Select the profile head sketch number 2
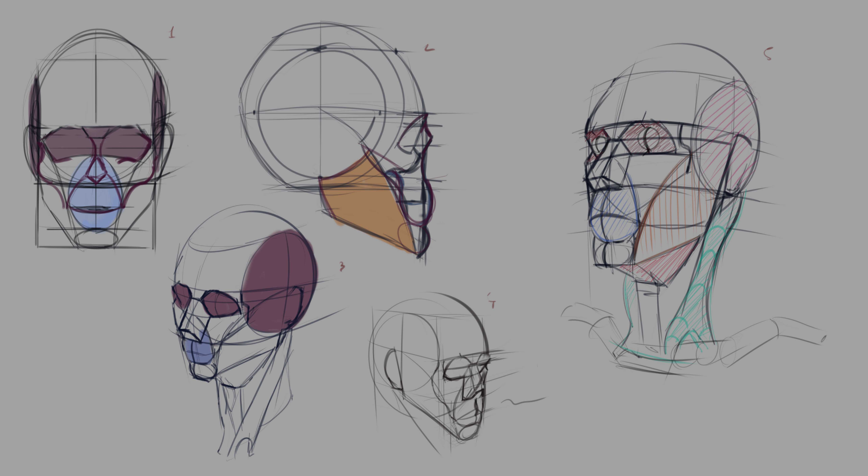Screen dimensions: 868x476 click(x=337, y=135)
